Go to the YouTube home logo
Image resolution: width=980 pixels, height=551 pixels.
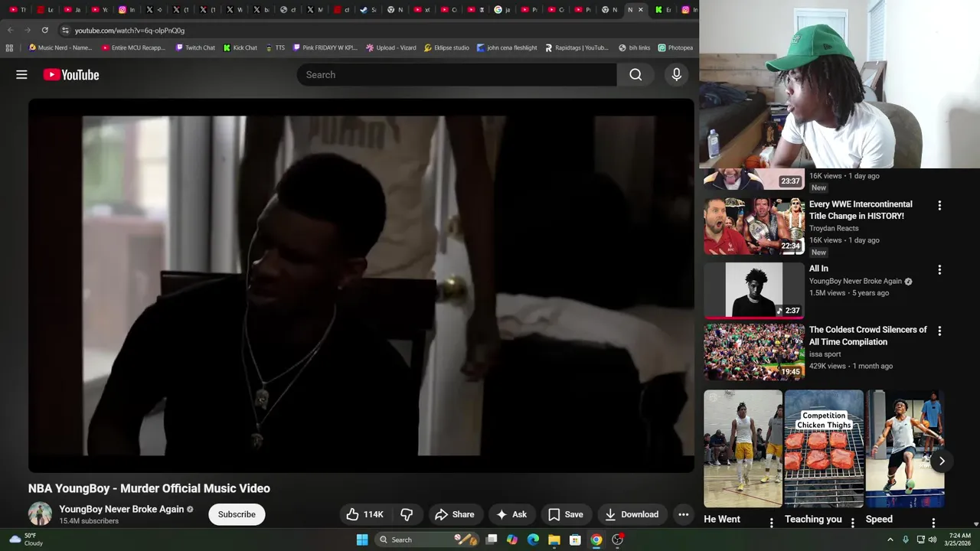71,74
